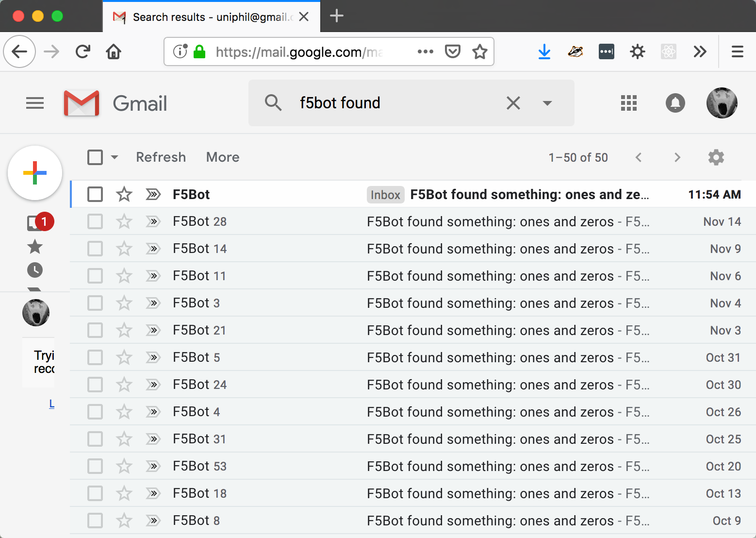Click the browser forward button
756x538 pixels.
pyautogui.click(x=51, y=51)
